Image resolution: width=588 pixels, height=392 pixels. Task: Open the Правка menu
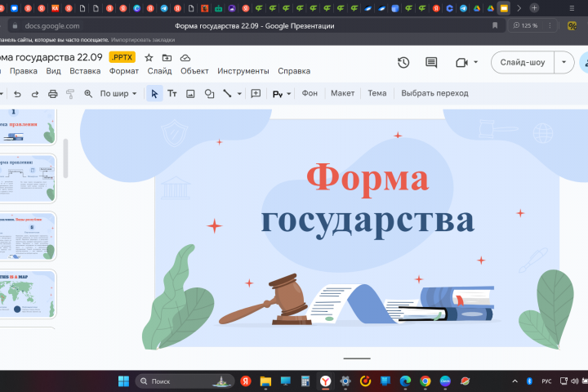point(24,71)
